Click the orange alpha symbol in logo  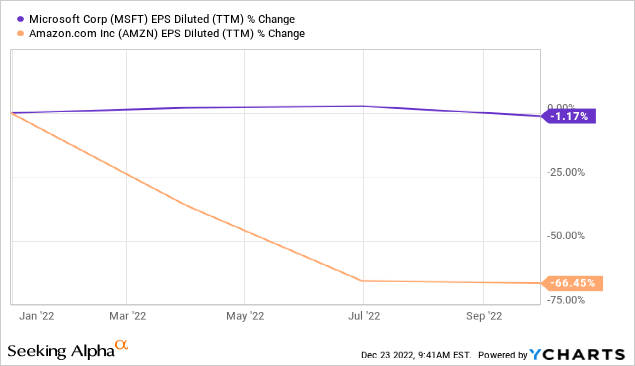click(121, 345)
